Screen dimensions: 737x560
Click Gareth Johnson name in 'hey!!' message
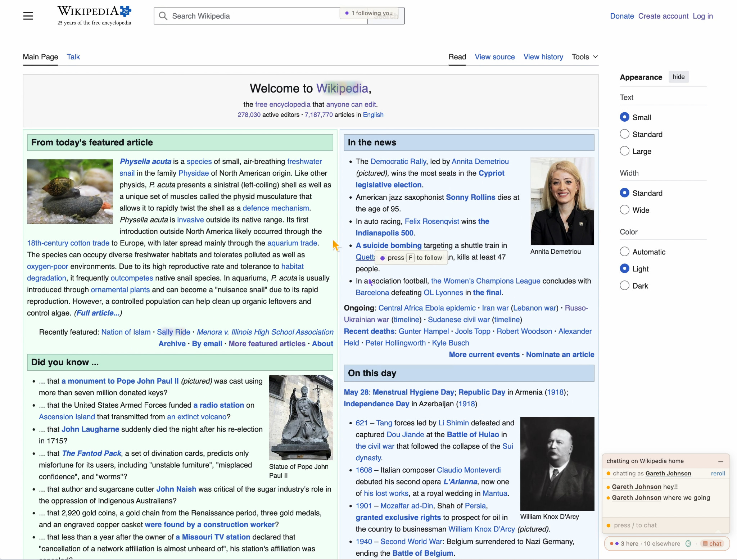click(x=636, y=487)
